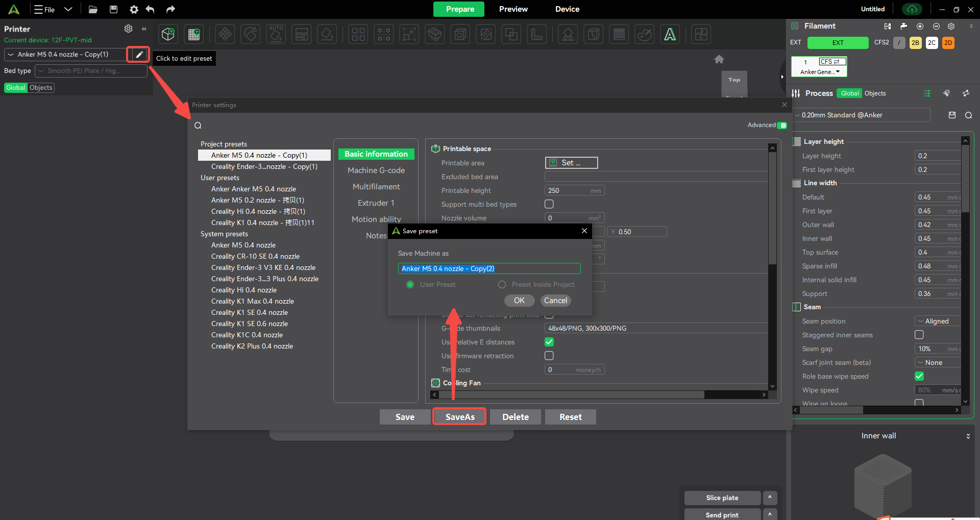Open the Seam position Aligned dropdown
Viewport: 980px width, 520px height.
click(938, 321)
